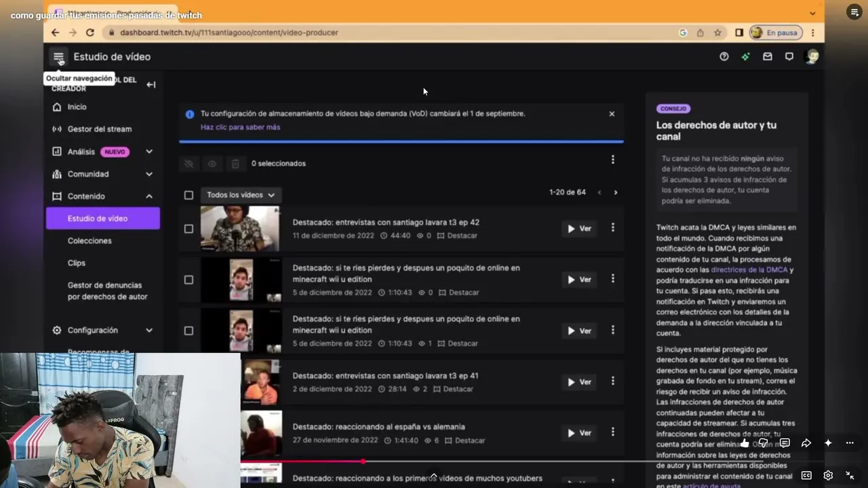Toggle visibility with the eye icon in bulk actions

point(212,163)
